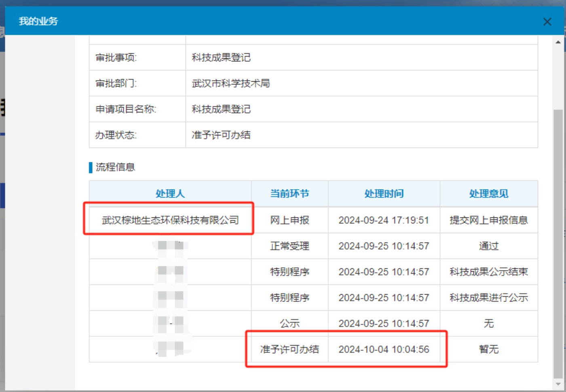Click the 流程信息 section heading
This screenshot has width=566, height=392.
[x=115, y=167]
